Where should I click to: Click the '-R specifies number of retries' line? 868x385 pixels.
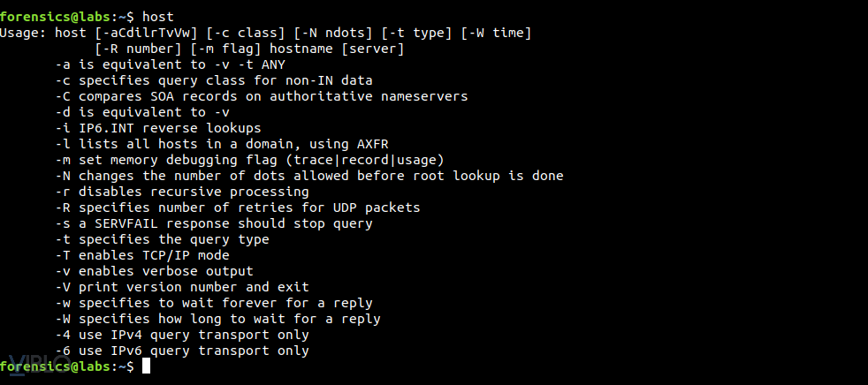point(237,208)
